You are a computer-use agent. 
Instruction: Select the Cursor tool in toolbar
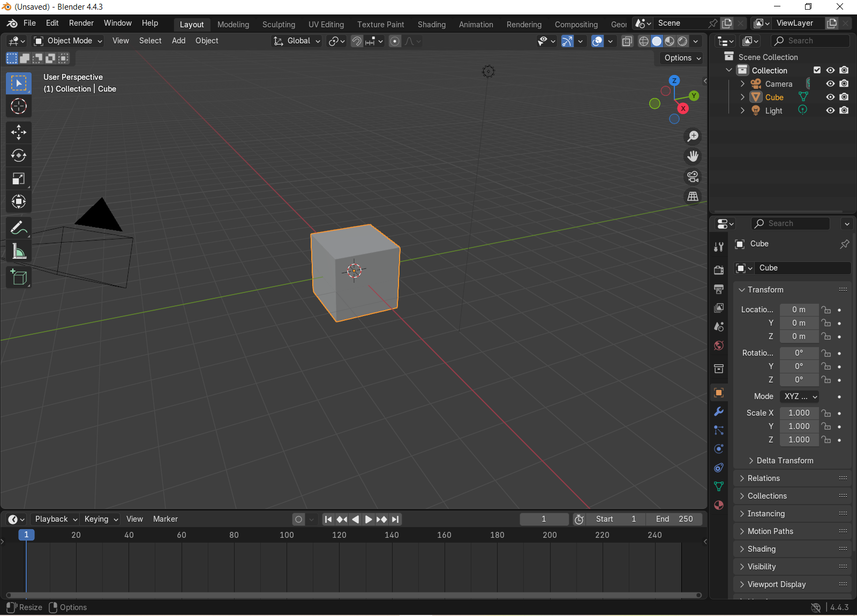pyautogui.click(x=19, y=106)
